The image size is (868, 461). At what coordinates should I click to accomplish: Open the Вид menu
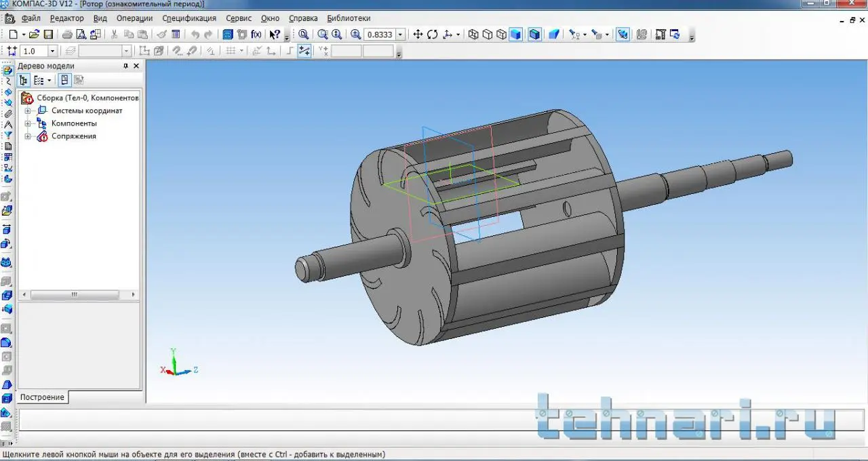pyautogui.click(x=100, y=18)
